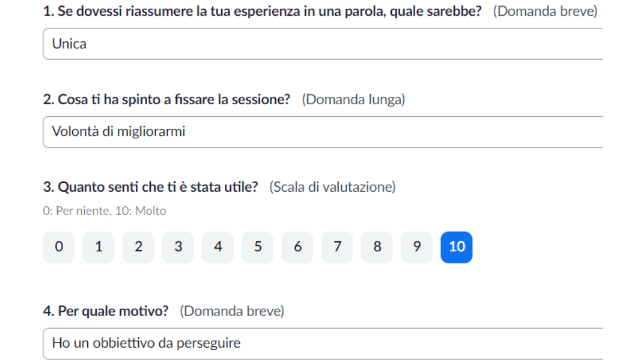Image resolution: width=644 pixels, height=362 pixels.
Task: Mark rating 9 on the scale
Action: (x=417, y=248)
